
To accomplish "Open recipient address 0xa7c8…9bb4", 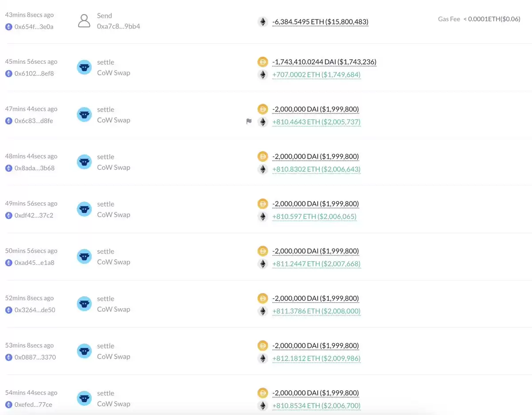I will (x=119, y=26).
